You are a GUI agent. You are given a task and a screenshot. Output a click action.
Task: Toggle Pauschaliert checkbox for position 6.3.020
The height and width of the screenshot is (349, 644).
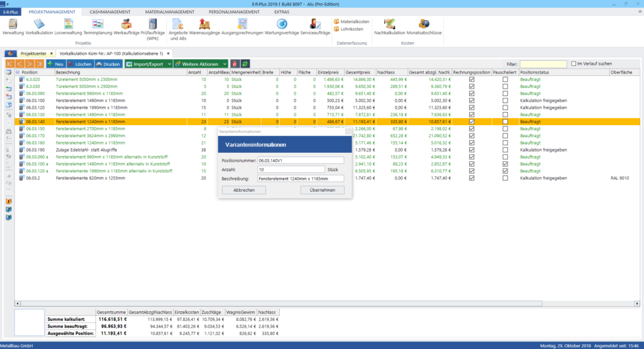point(505,80)
